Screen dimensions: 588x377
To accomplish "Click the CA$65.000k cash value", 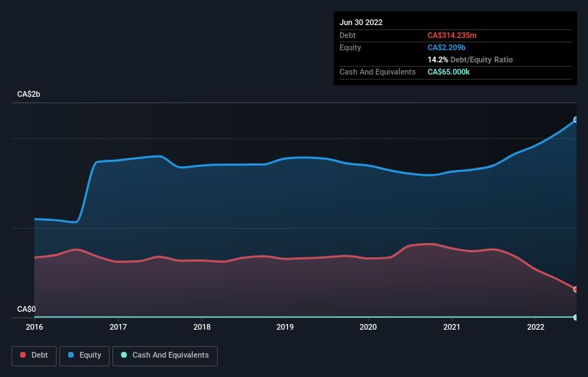I will coord(448,72).
